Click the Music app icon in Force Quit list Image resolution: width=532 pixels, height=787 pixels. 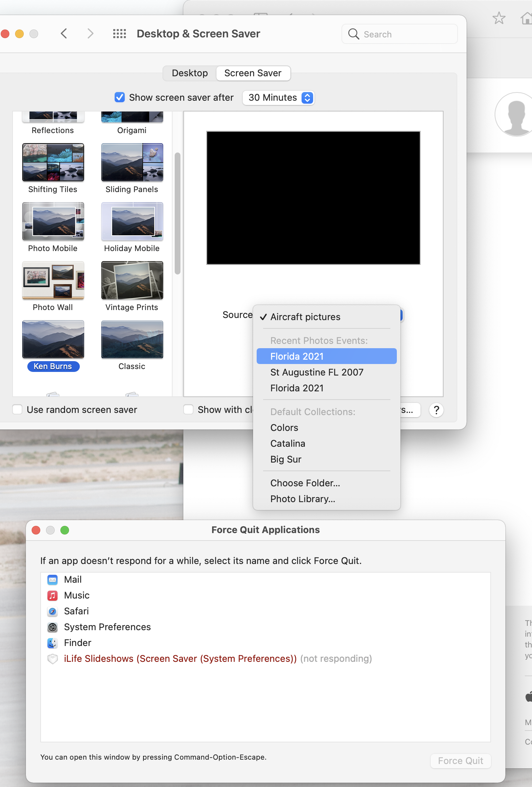pyautogui.click(x=52, y=595)
